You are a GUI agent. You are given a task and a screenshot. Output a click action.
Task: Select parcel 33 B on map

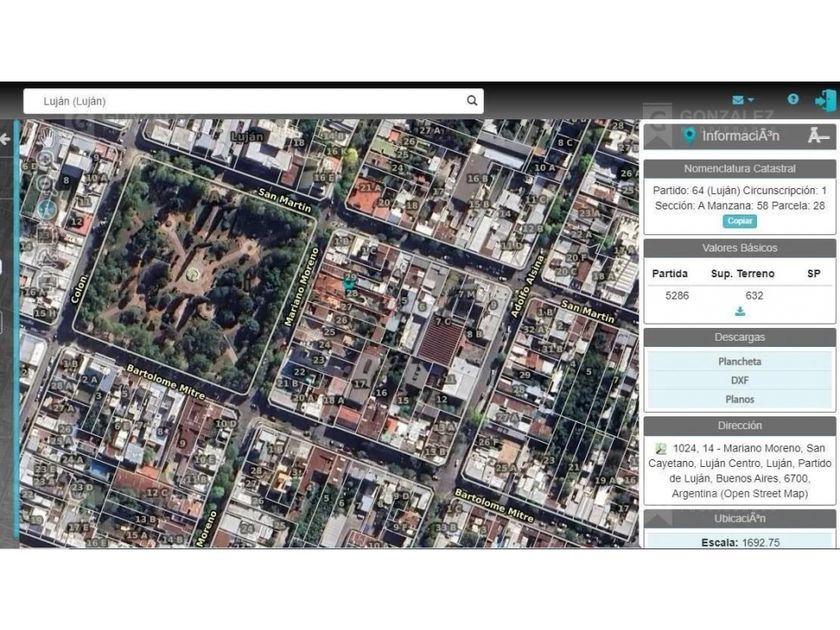pos(446,527)
